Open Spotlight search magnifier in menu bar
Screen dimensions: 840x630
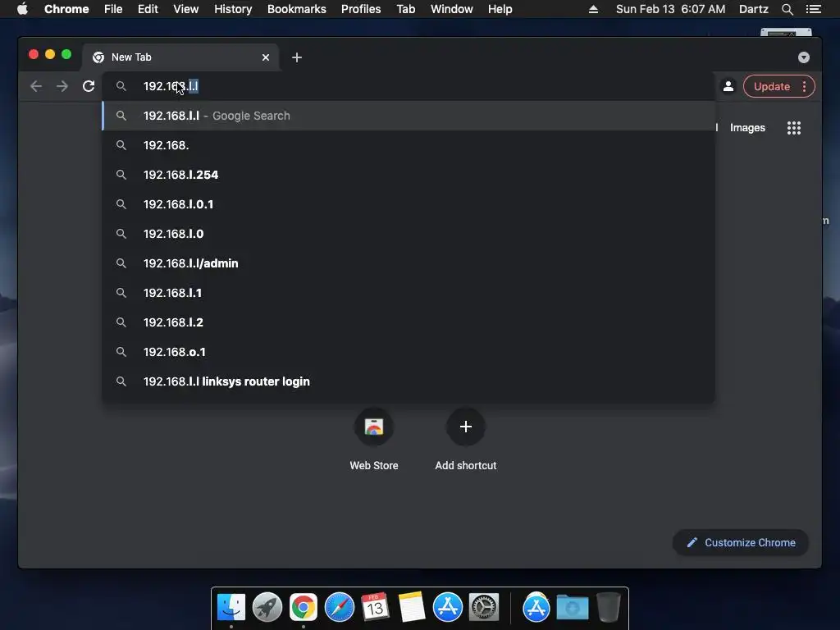(x=787, y=9)
